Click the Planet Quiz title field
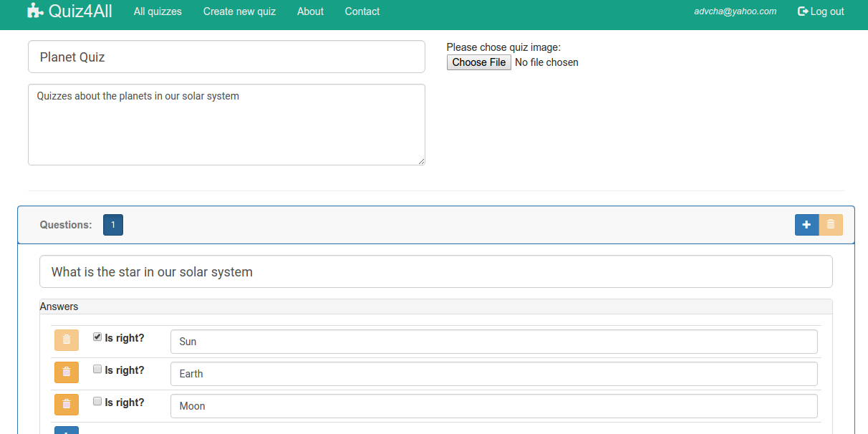The width and height of the screenshot is (868, 434). 226,57
